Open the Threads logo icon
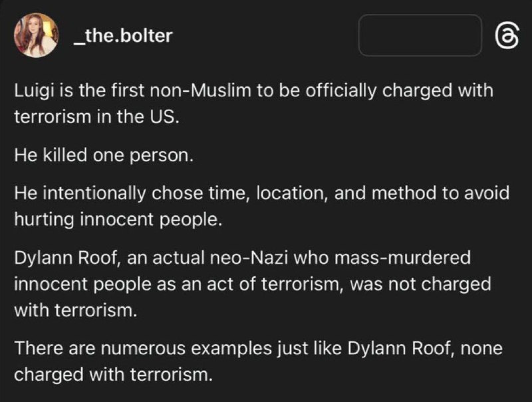Screen dimensions: 532x402 pos(507,36)
